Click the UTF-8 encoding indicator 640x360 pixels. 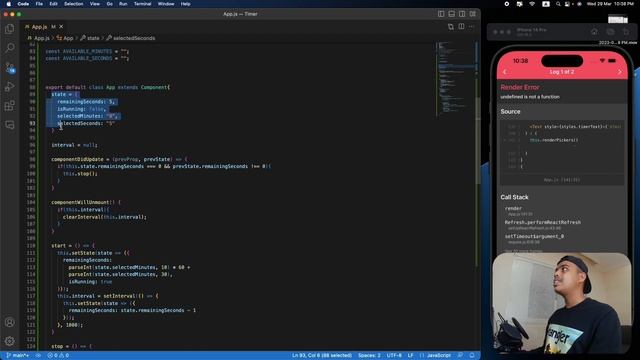pos(394,356)
